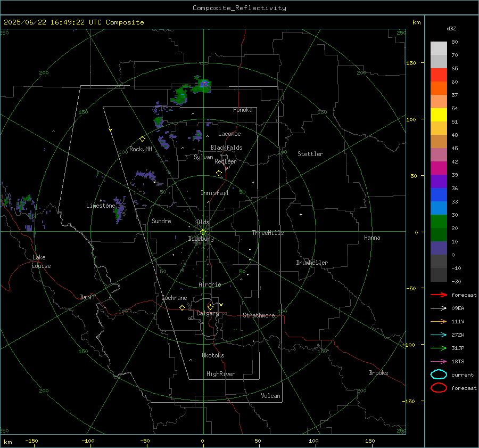Click the Stettler label

(x=310, y=154)
